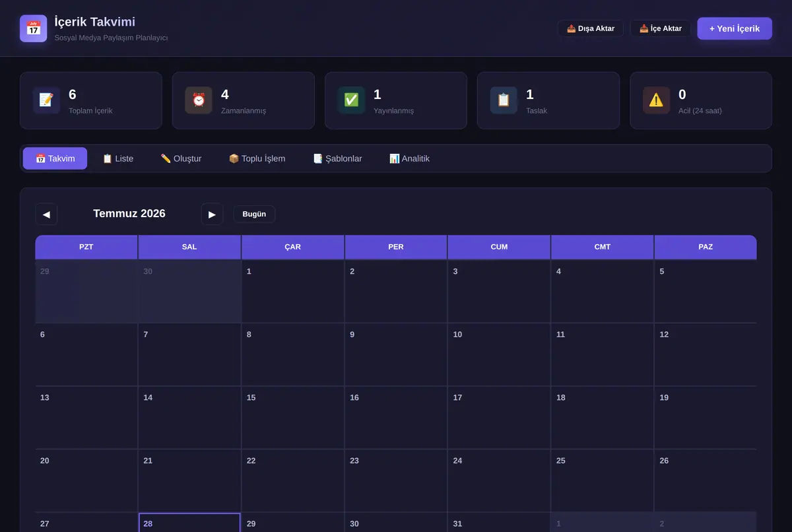Click the Dışa Aktar button
The image size is (792, 532).
[591, 28]
